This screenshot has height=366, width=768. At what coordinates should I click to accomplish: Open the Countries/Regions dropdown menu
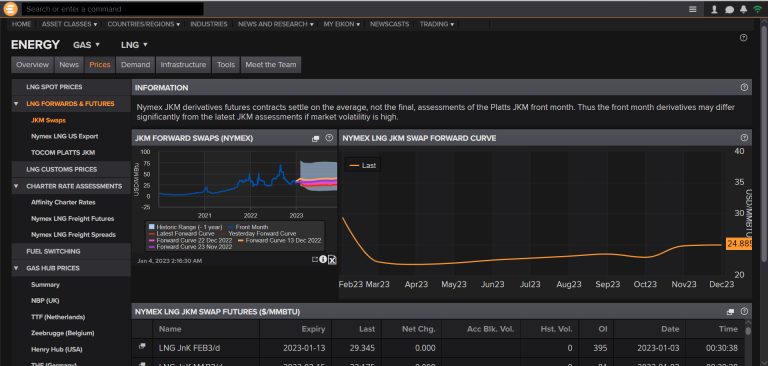(144, 24)
